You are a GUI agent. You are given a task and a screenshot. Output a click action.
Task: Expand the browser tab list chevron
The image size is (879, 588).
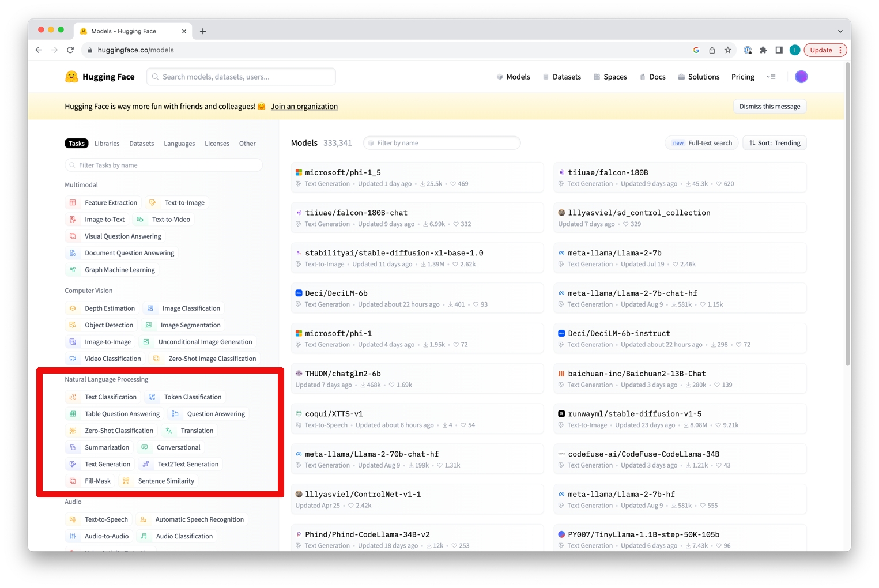(840, 31)
